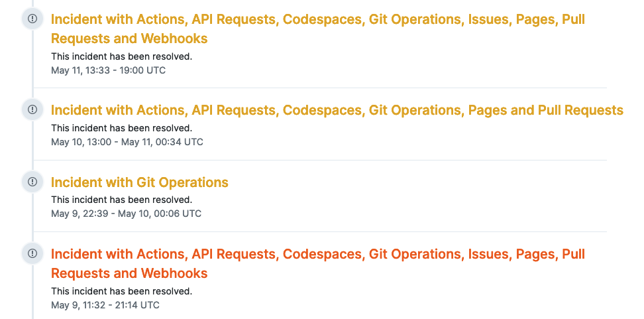644x319 pixels.
Task: Click the alert icon beside the May 10 incident
Action: tap(32, 110)
